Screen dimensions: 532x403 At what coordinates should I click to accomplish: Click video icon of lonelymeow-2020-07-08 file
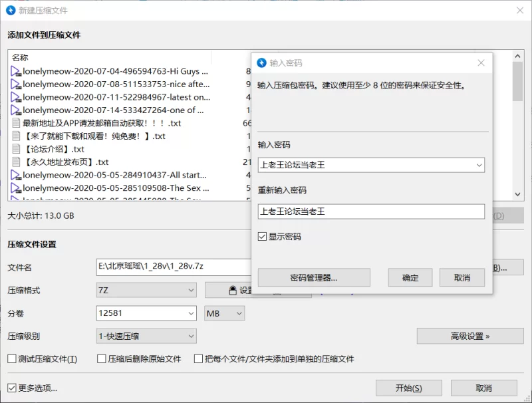click(x=16, y=84)
